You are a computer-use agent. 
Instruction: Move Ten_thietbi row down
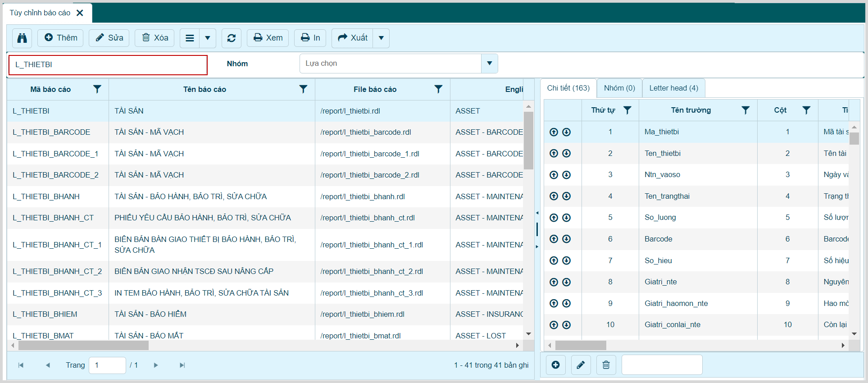[x=567, y=153]
